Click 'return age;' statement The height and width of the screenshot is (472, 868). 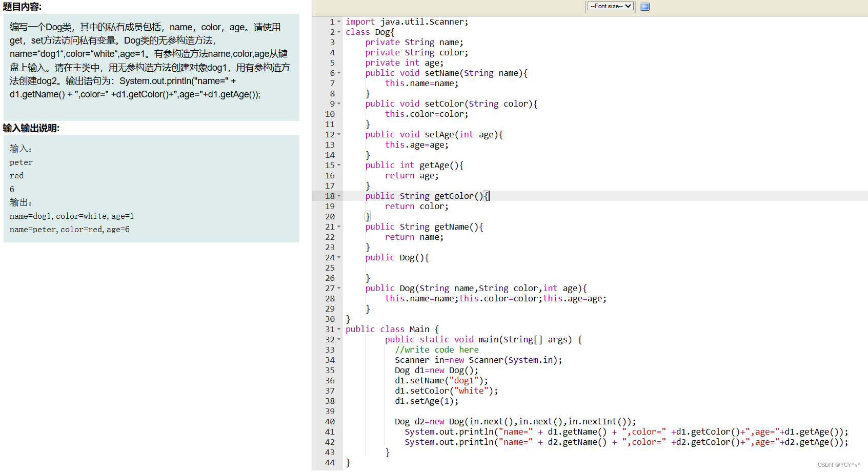[x=412, y=175]
